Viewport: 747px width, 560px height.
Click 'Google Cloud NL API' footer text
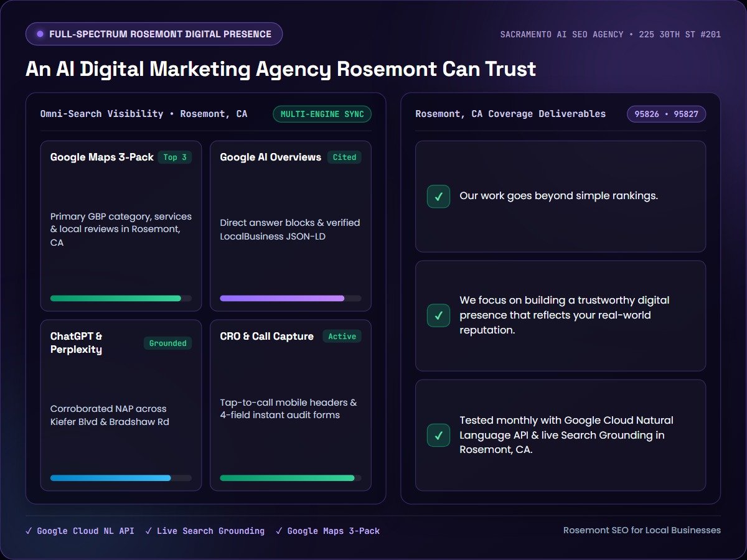(85, 531)
